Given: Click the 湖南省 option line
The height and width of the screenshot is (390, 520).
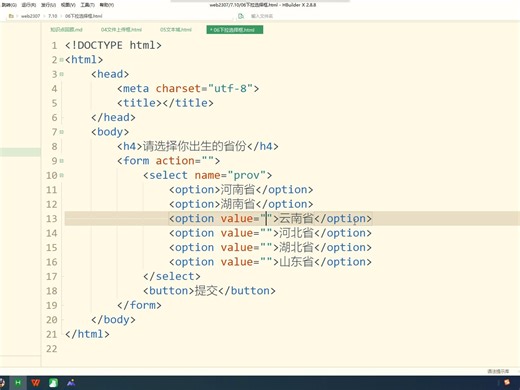Looking at the screenshot, I should pos(241,204).
